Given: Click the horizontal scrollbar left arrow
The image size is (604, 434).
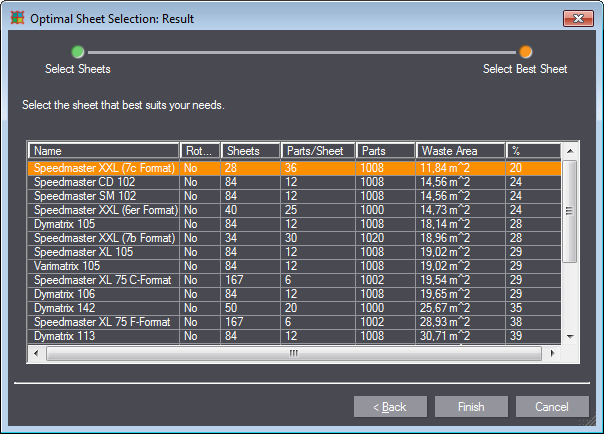Looking at the screenshot, I should coord(36,353).
